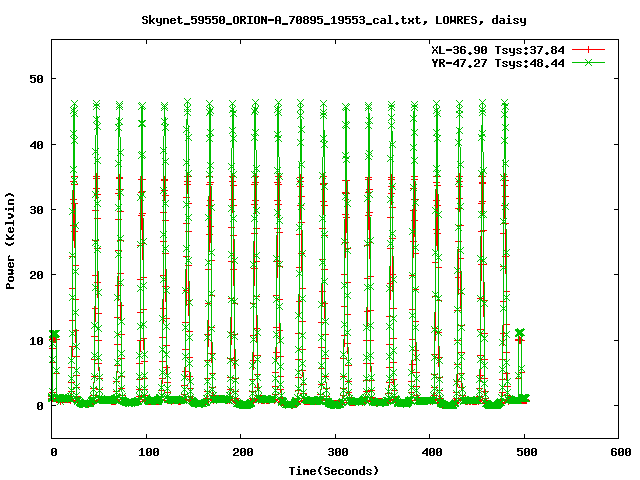Click the x-axis tick label 400
The width and height of the screenshot is (640, 480).
432,452
